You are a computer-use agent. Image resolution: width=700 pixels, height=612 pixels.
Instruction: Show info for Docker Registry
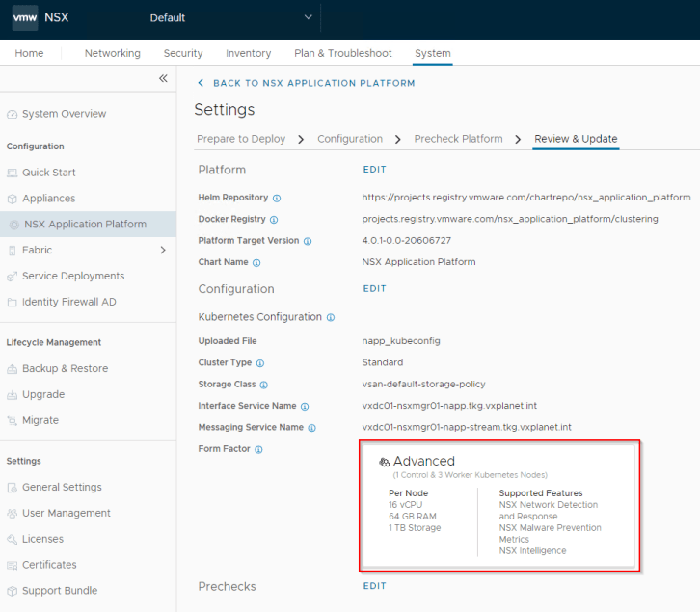pos(274,220)
